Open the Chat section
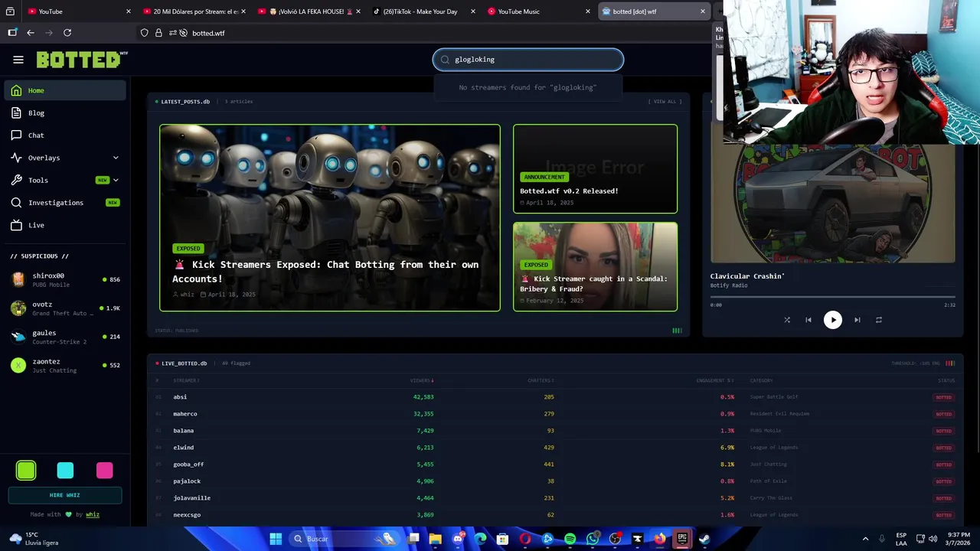Image resolution: width=980 pixels, height=551 pixels. click(65, 135)
